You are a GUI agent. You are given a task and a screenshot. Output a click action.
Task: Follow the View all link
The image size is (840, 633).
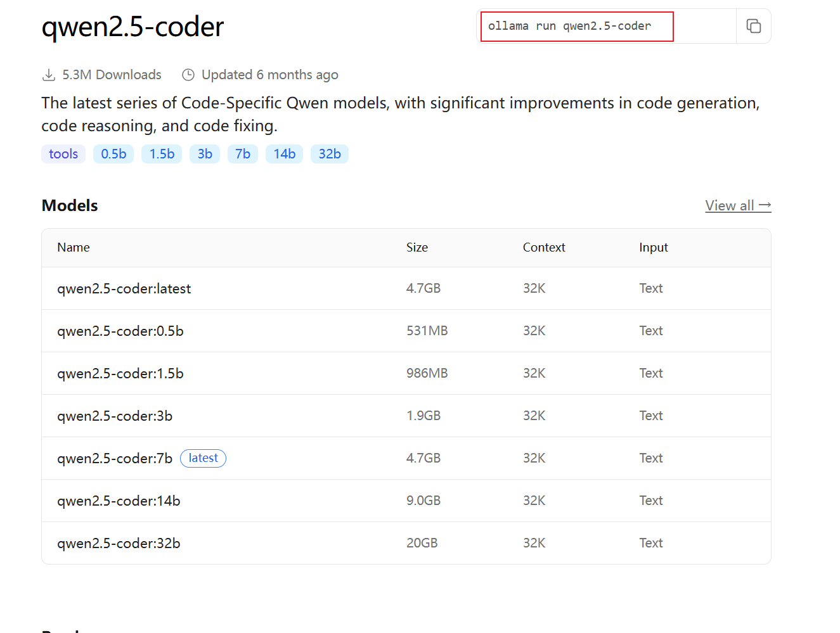pyautogui.click(x=738, y=205)
